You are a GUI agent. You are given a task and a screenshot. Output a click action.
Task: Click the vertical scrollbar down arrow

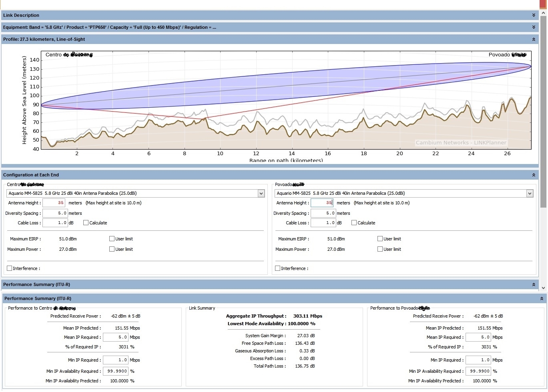[543, 288]
